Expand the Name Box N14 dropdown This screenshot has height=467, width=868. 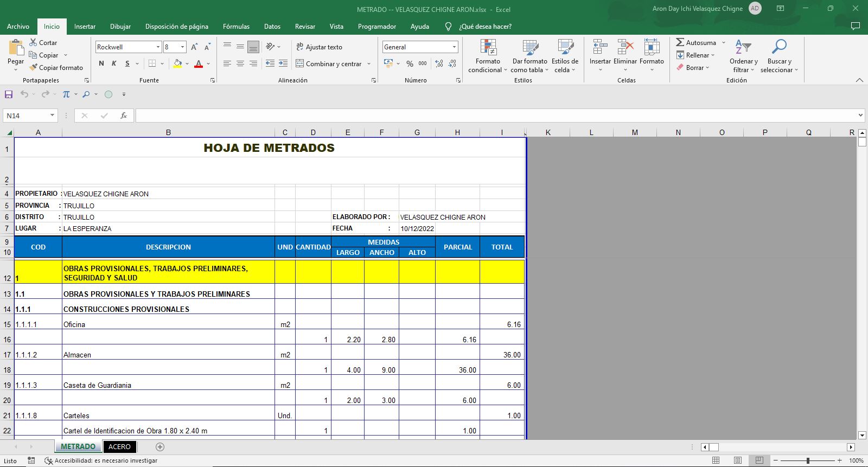(52, 116)
